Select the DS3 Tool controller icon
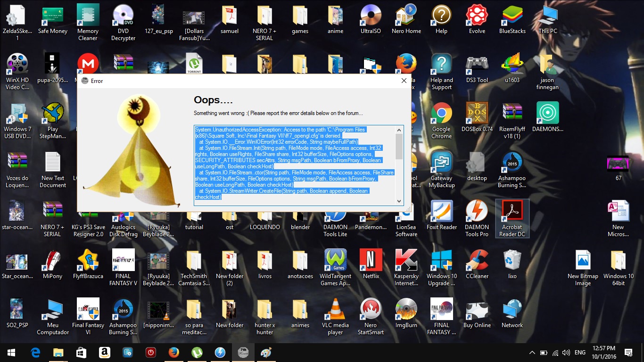This screenshot has height=362, width=644. coord(477,68)
